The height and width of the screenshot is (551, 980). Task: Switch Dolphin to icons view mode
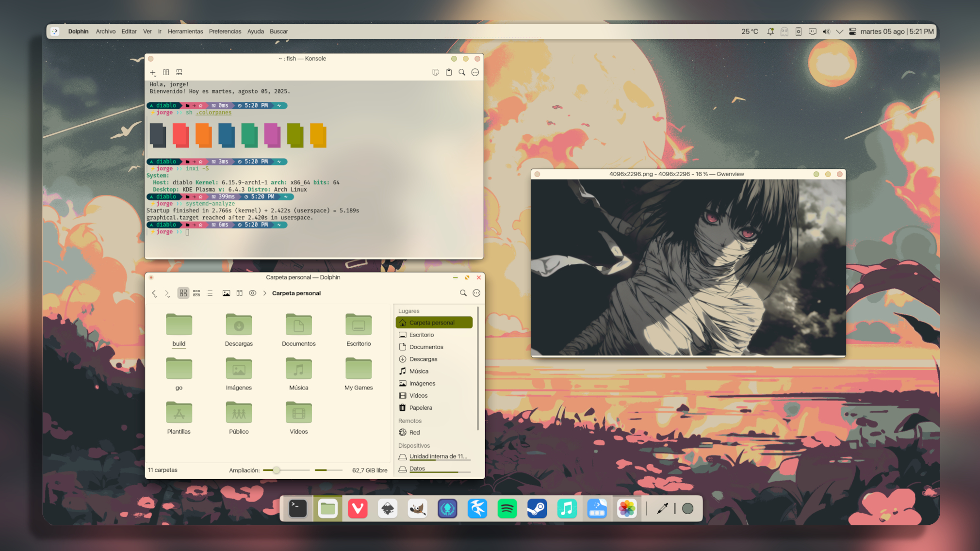pos(183,293)
